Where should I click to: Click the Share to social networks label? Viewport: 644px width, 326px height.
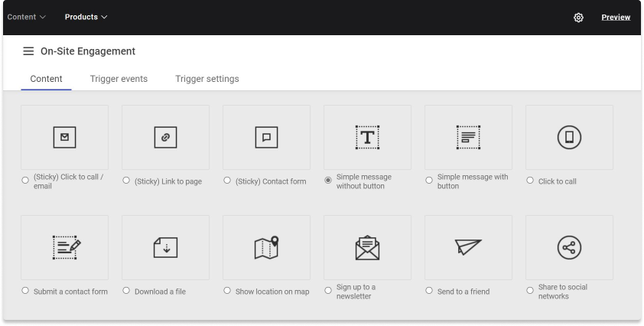click(x=563, y=292)
